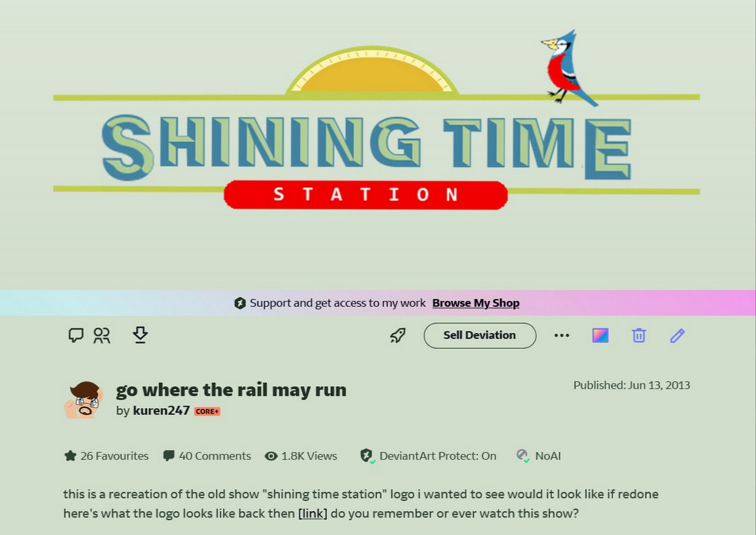Click the CORE+ membership badge

[x=207, y=411]
